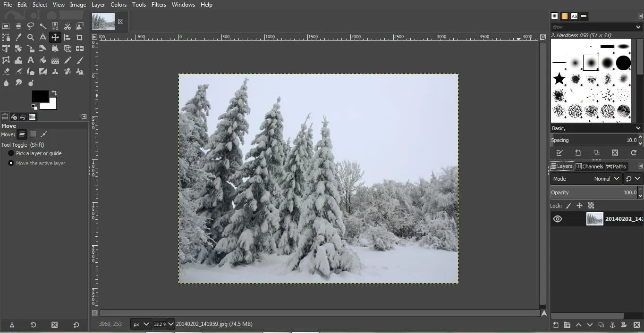Activate the Color Picker tool
644x333 pixels.
coord(18,37)
